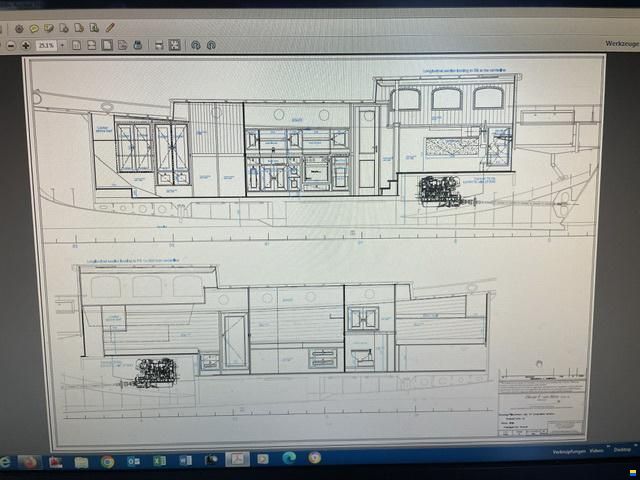
Task: Click the Desktop taskbar toolbar label
Action: click(x=622, y=450)
